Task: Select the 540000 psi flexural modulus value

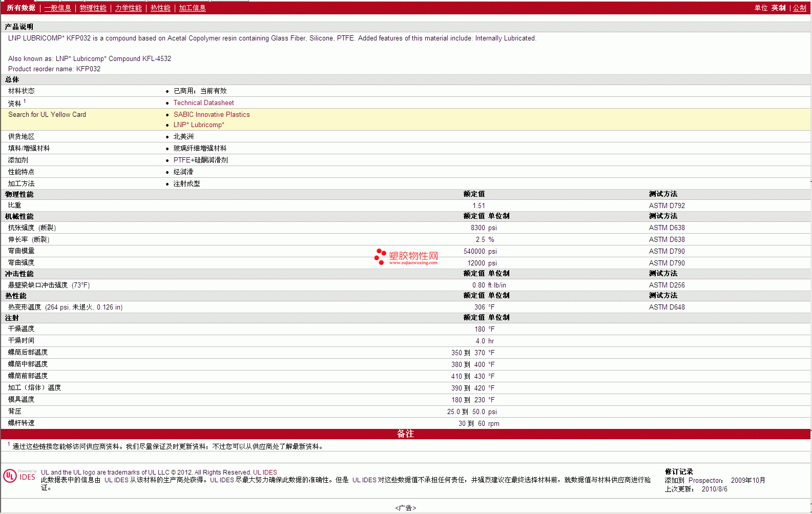Action: click(x=480, y=252)
